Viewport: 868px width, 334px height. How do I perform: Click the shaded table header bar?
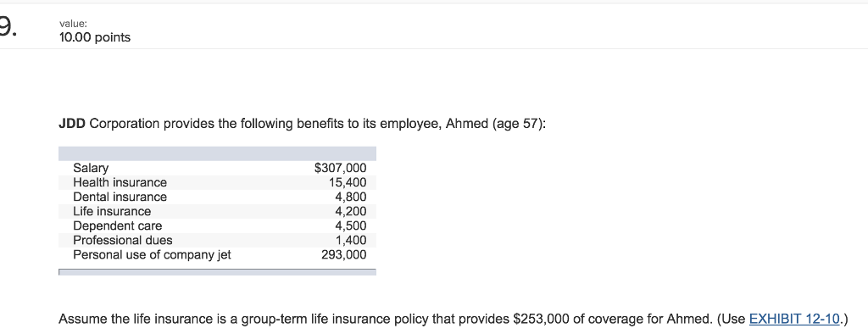[217, 153]
